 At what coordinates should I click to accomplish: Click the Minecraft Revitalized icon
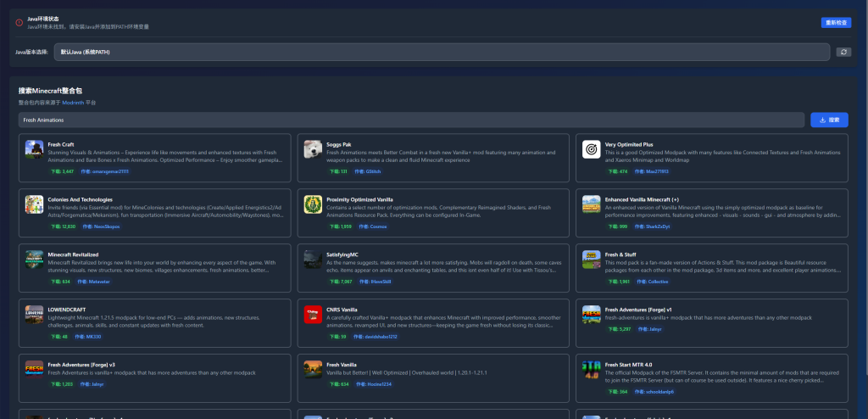click(x=34, y=260)
